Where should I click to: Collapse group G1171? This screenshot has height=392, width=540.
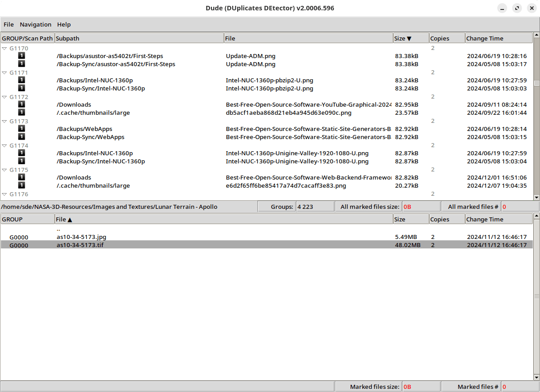(x=4, y=72)
